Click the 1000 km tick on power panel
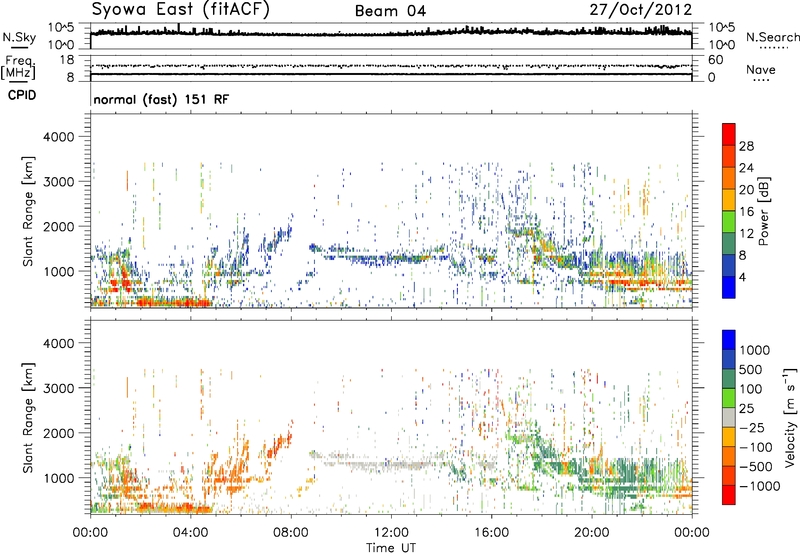The width and height of the screenshot is (800, 554). pos(59,271)
